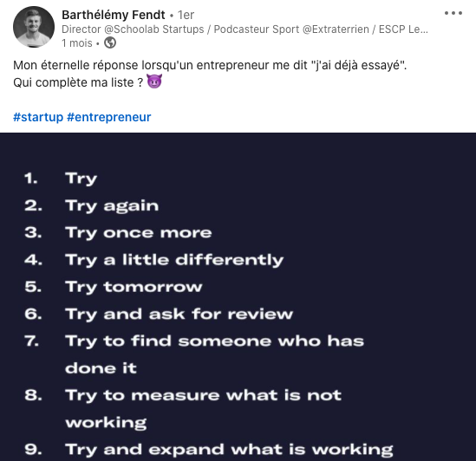Click "Try and expand what is working" line

pyautogui.click(x=229, y=450)
